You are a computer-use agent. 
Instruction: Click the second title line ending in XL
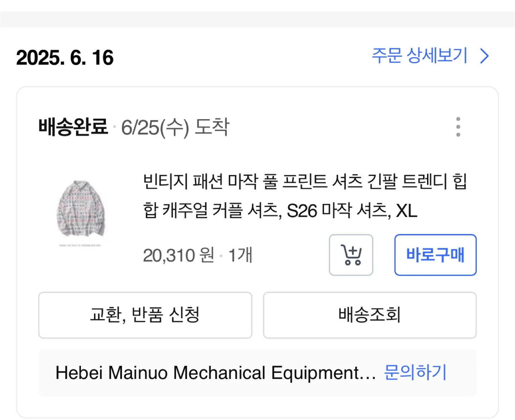coord(280,210)
